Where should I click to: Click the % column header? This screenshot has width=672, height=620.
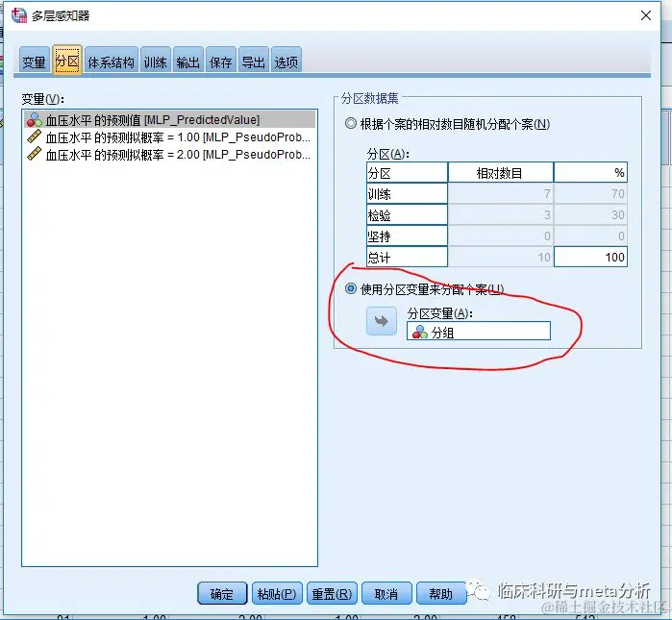[x=590, y=173]
